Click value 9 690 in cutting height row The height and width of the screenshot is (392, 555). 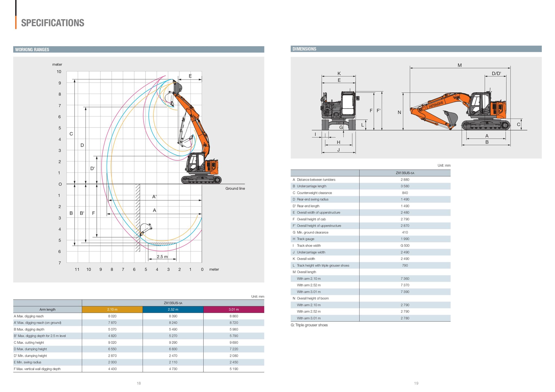click(234, 342)
